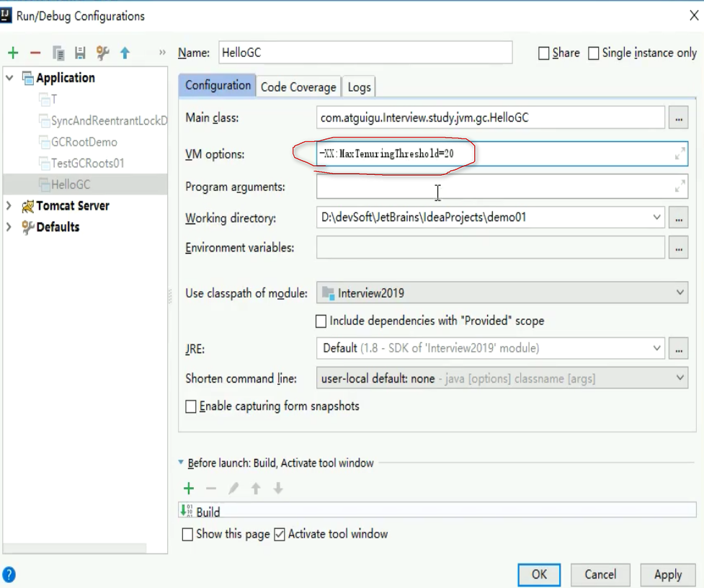The image size is (704, 588).
Task: Collapse Before launch section triangle
Action: (x=181, y=463)
